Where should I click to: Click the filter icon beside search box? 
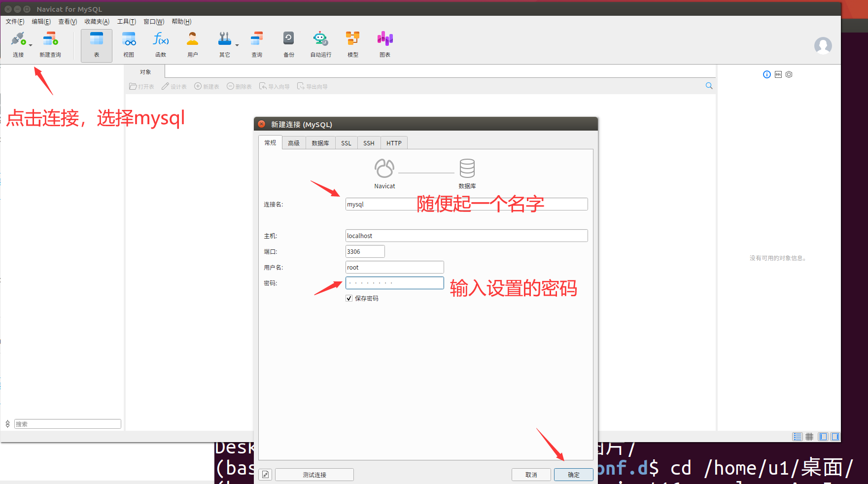(x=7, y=424)
